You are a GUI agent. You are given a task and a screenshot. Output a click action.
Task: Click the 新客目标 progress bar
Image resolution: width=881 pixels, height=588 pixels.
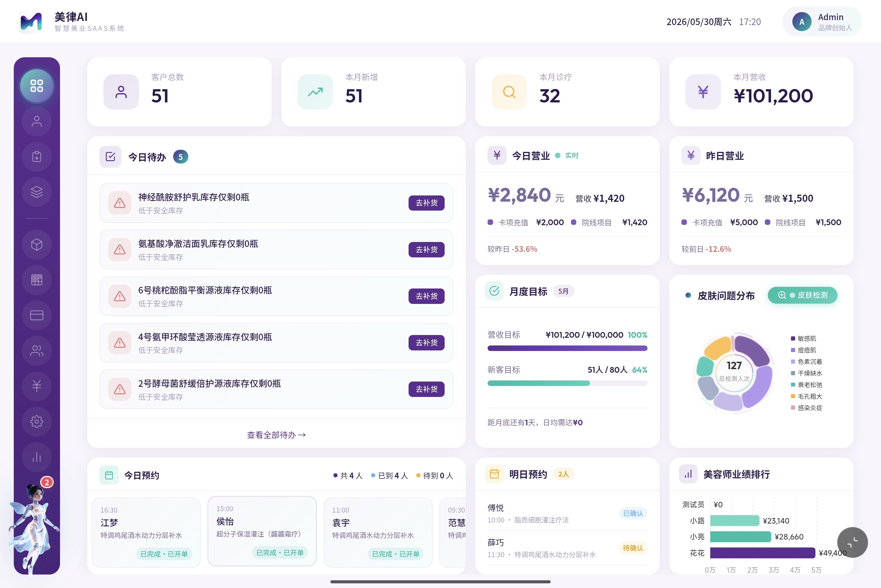[x=567, y=383]
